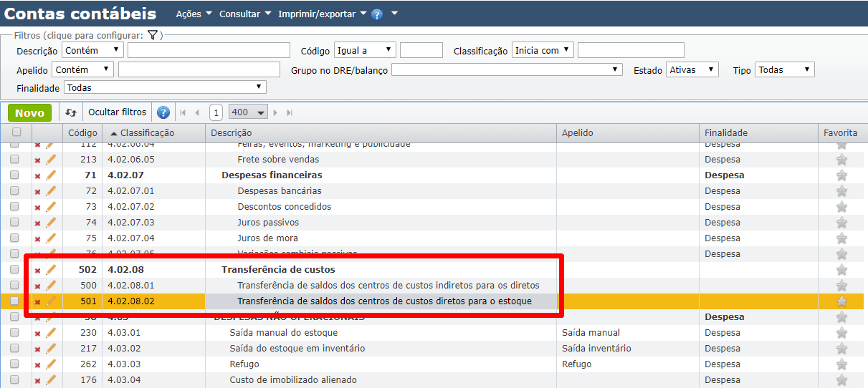Open Tipo dropdown showing Todas
The height and width of the screenshot is (388, 868).
pyautogui.click(x=785, y=69)
